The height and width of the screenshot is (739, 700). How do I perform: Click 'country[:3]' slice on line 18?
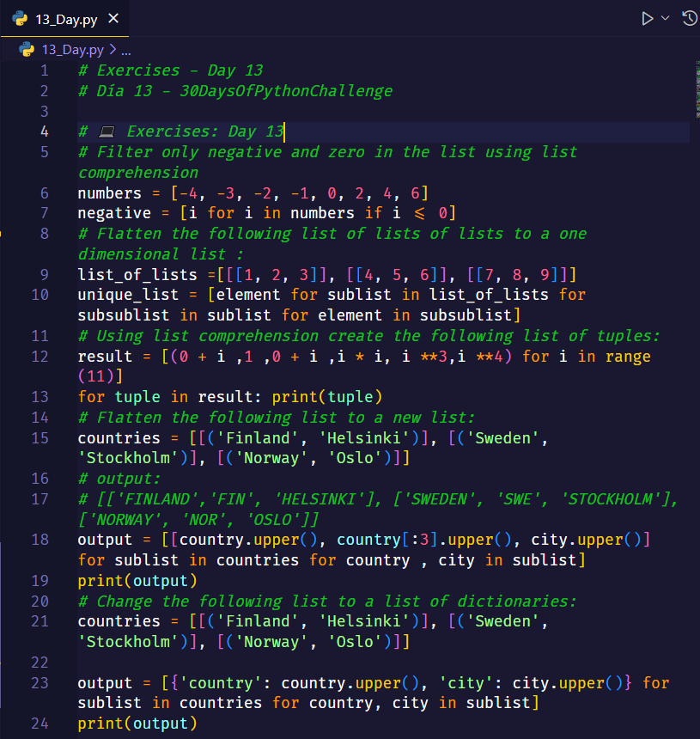click(388, 540)
